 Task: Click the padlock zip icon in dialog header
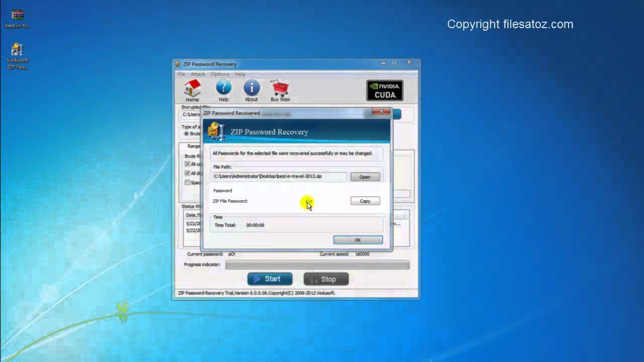[216, 131]
